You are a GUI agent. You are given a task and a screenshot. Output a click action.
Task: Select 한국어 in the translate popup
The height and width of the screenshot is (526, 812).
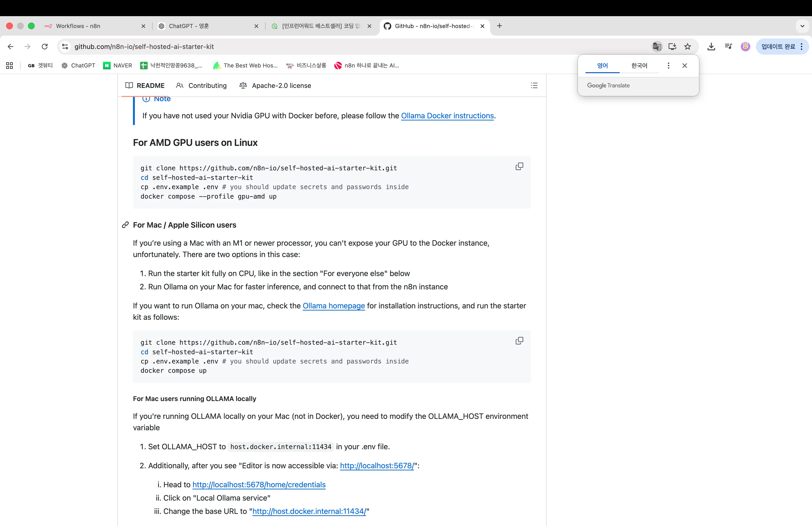[639, 66]
